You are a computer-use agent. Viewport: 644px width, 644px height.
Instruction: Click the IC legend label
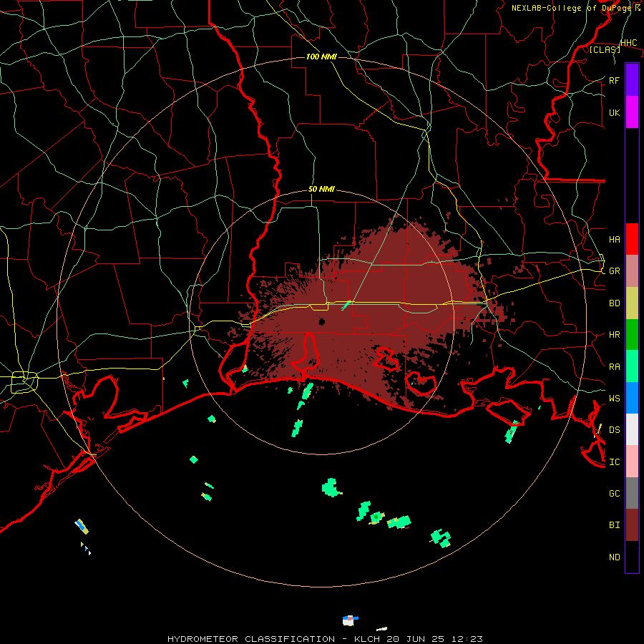pos(615,462)
